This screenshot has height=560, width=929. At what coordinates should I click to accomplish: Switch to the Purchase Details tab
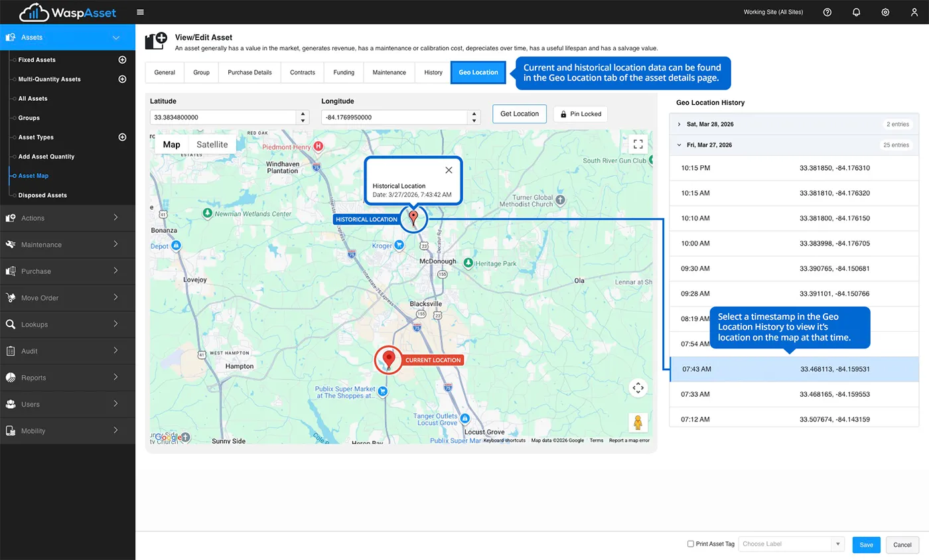(250, 72)
